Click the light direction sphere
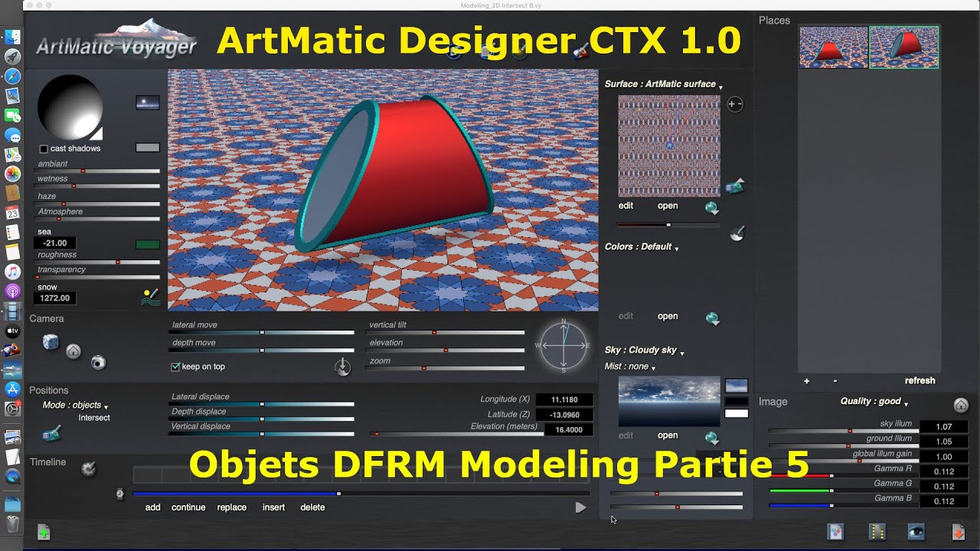The image size is (980, 551). tap(70, 106)
